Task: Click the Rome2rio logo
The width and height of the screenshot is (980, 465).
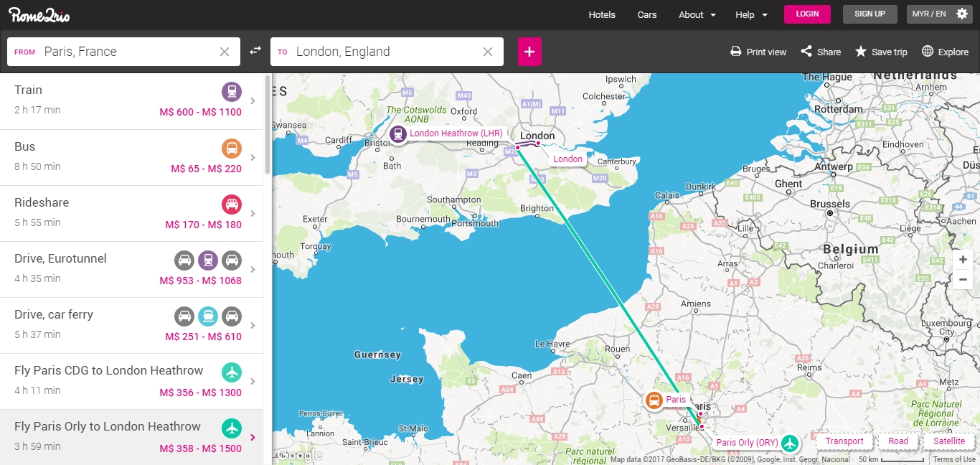Action: [x=39, y=14]
